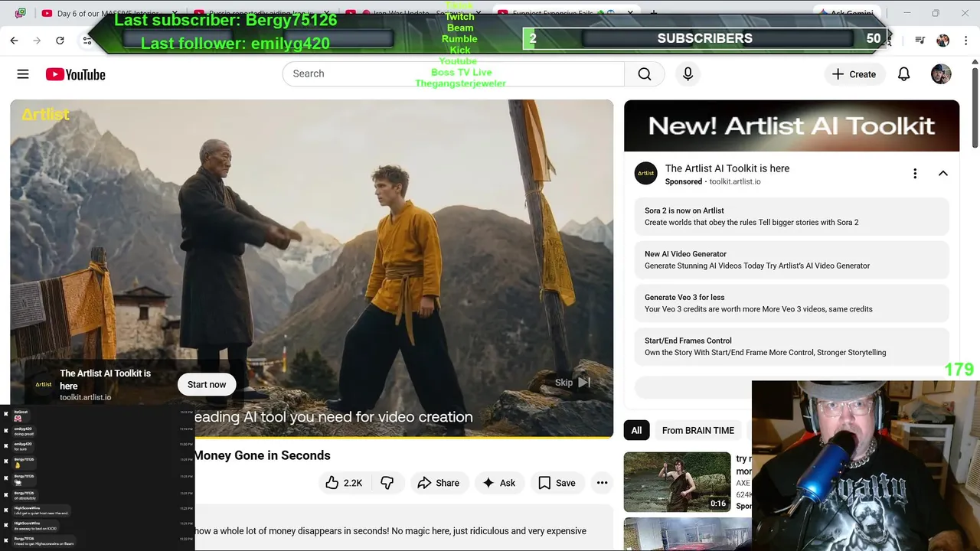Screen dimensions: 980x551
Task: Click into the YouTube search field
Action: point(453,73)
